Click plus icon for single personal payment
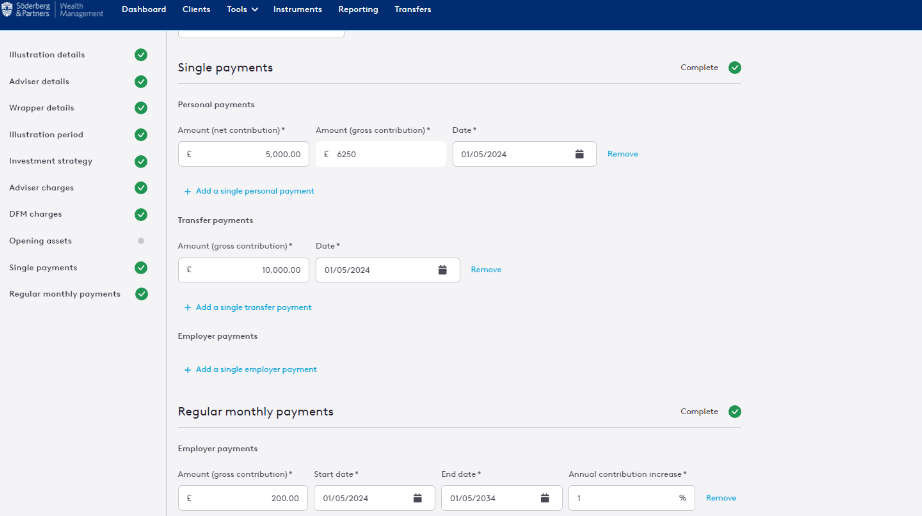The width and height of the screenshot is (922, 516). (x=188, y=192)
